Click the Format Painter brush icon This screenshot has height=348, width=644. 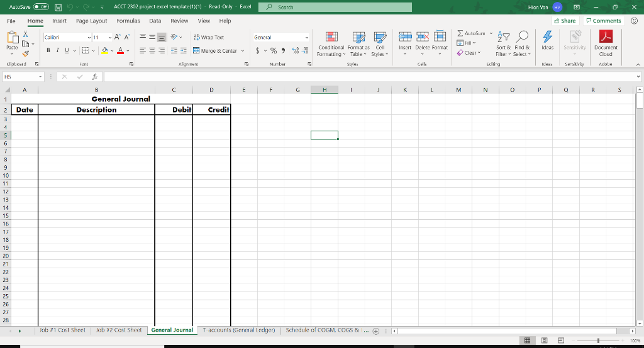(25, 53)
